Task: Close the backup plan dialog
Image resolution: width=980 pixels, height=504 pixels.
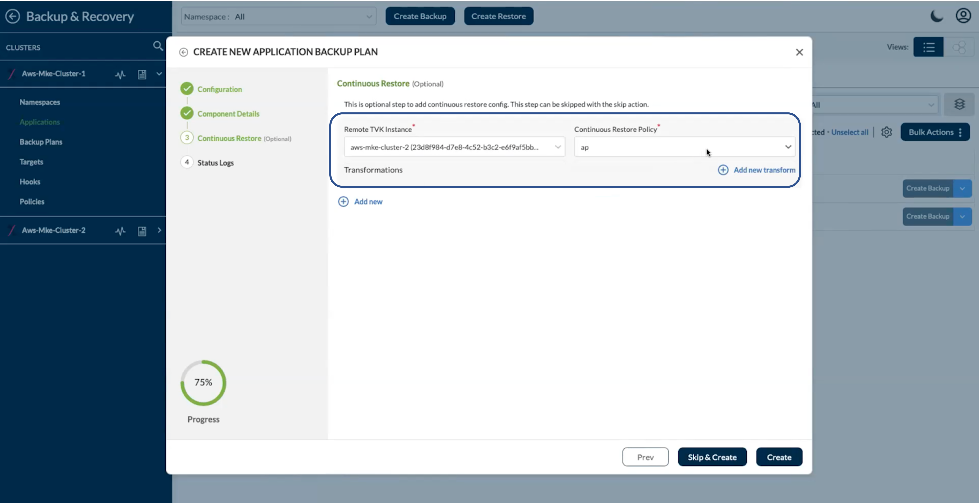Action: point(799,52)
